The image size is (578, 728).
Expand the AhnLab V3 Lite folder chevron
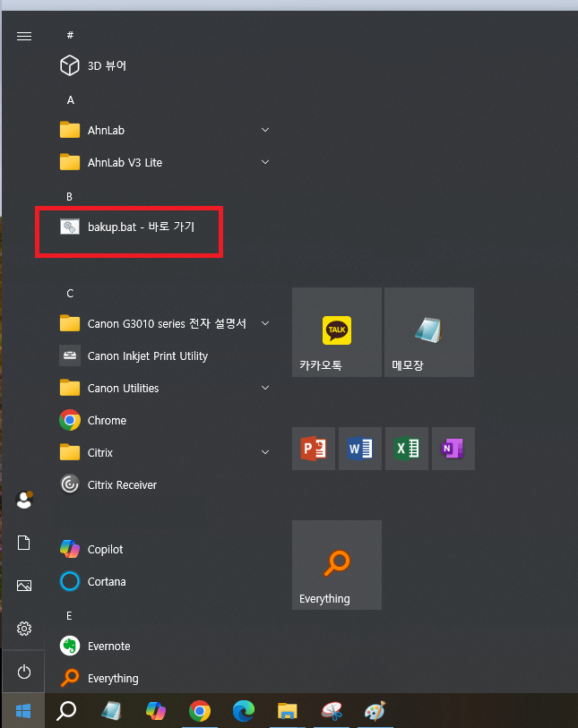point(265,162)
